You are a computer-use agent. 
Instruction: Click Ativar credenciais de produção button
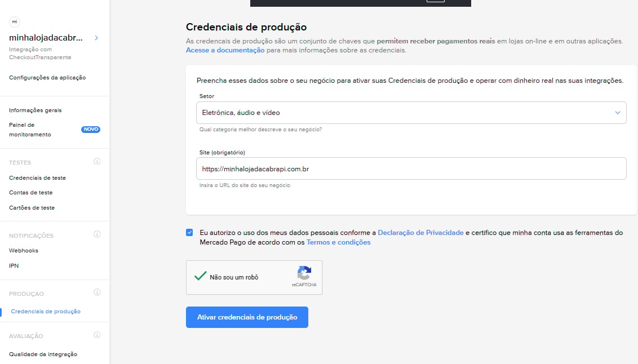click(x=247, y=317)
